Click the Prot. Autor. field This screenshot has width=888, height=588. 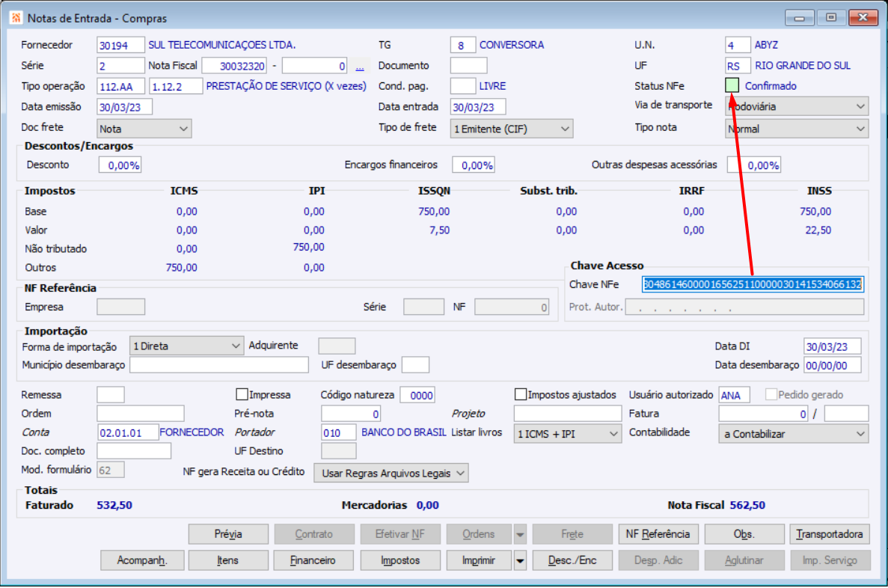[744, 307]
